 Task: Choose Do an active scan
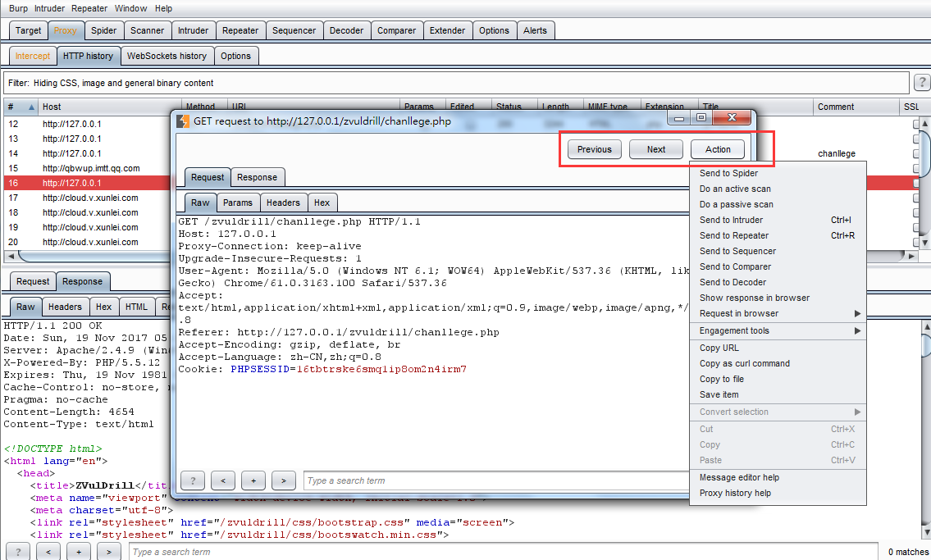(778, 189)
